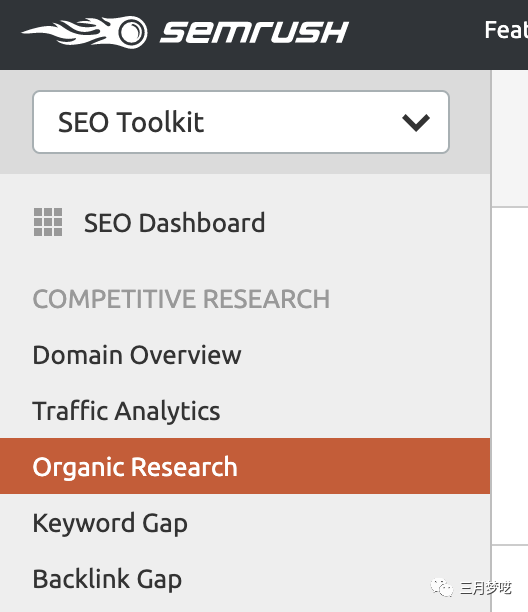Click the 三月梦呓 watermark text
This screenshot has height=612, width=528.
(485, 588)
